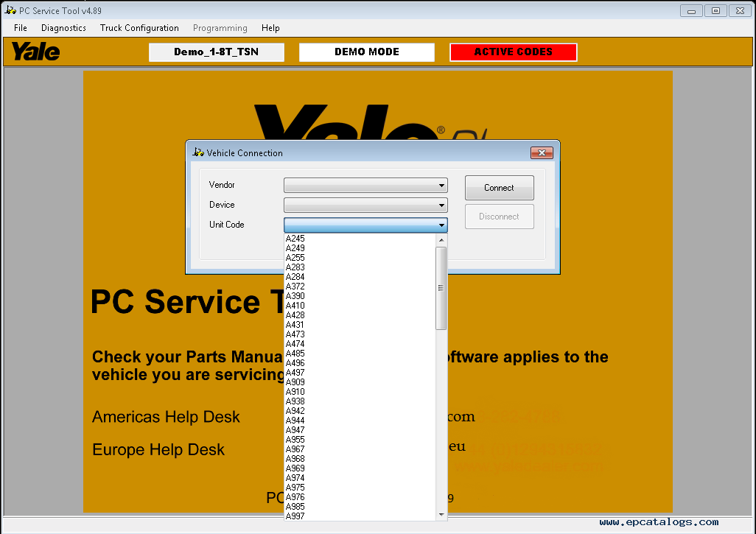Select unit code A968
The height and width of the screenshot is (534, 756).
(x=360, y=459)
